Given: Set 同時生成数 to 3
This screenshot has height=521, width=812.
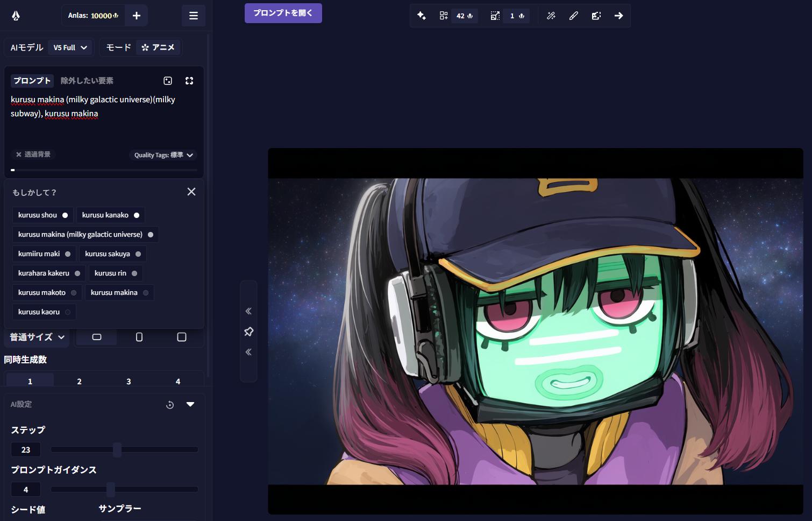Looking at the screenshot, I should pyautogui.click(x=129, y=381).
